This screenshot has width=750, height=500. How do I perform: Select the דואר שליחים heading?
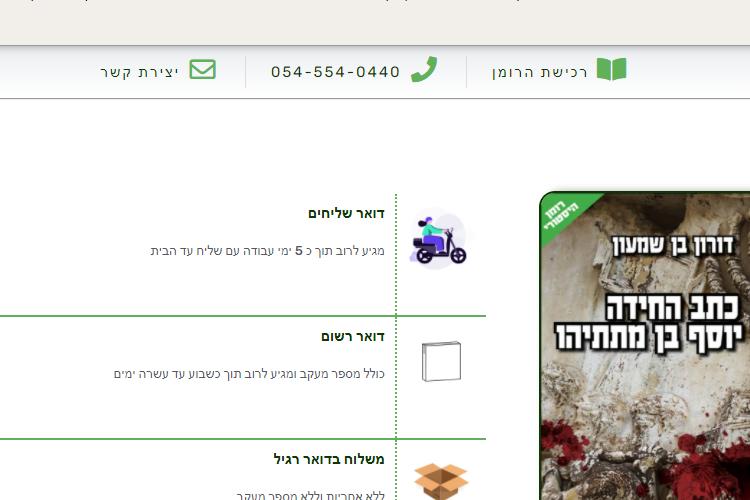click(346, 213)
